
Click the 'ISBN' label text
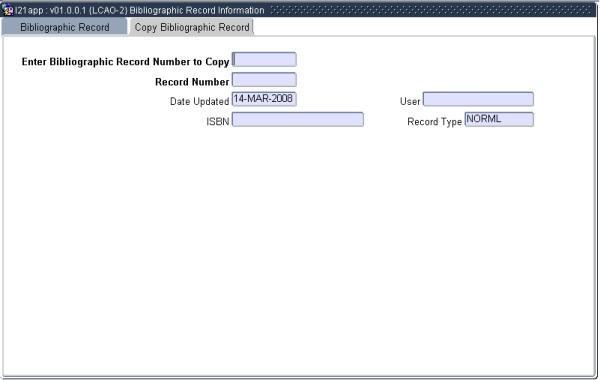(x=218, y=122)
